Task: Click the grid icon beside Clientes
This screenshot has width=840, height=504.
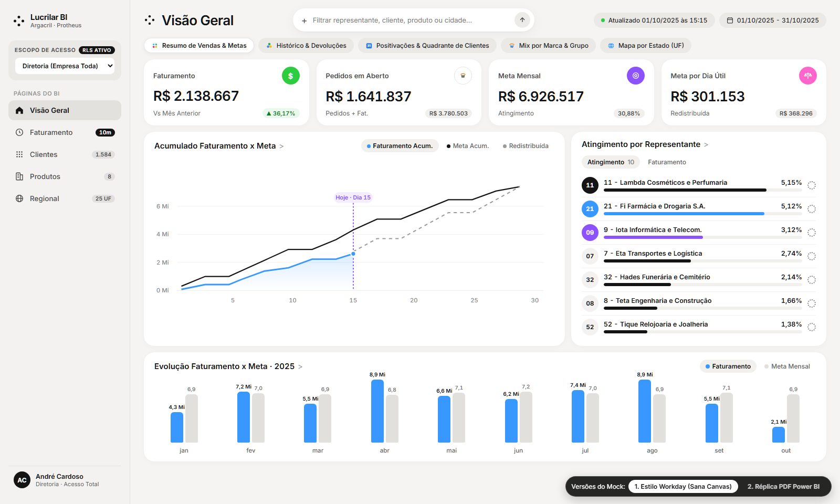Action: coord(19,154)
